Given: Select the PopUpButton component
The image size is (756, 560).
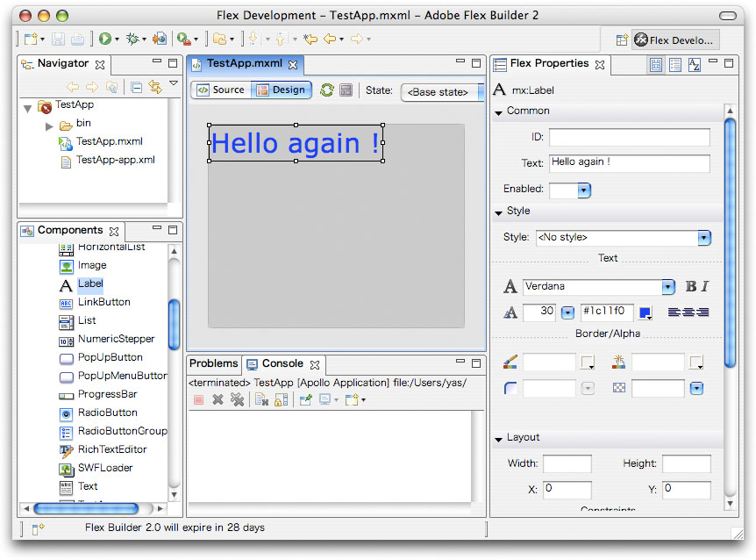Looking at the screenshot, I should point(111,358).
